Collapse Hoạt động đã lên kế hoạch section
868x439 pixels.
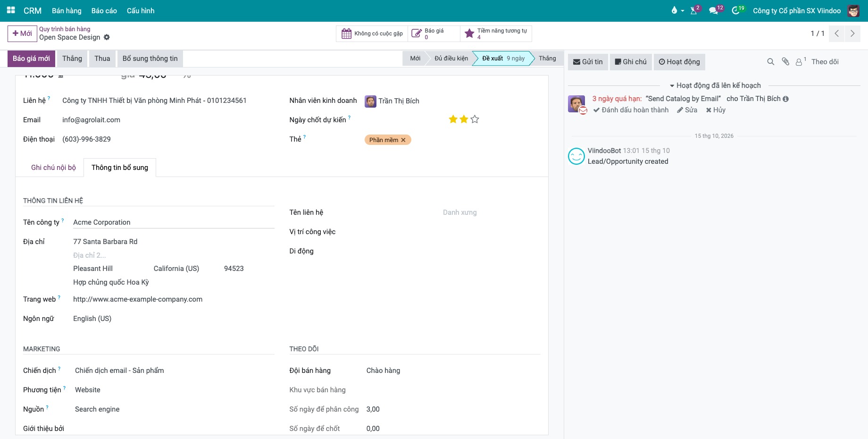click(x=715, y=85)
